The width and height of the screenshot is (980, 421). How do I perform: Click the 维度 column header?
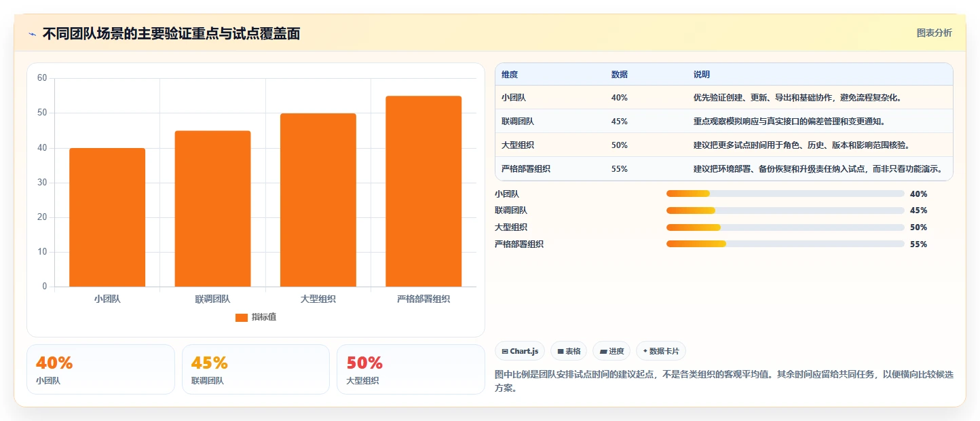(510, 75)
